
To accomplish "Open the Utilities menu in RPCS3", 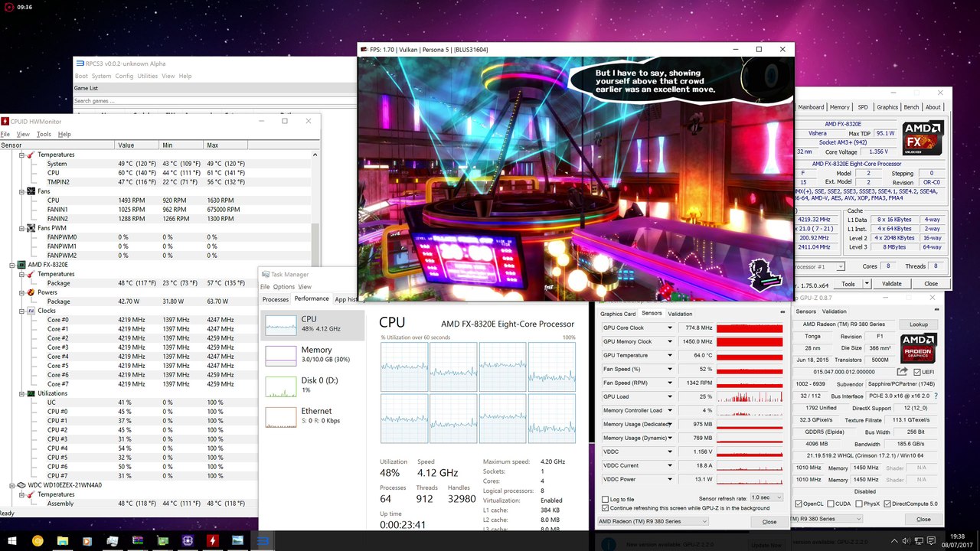I will [147, 76].
